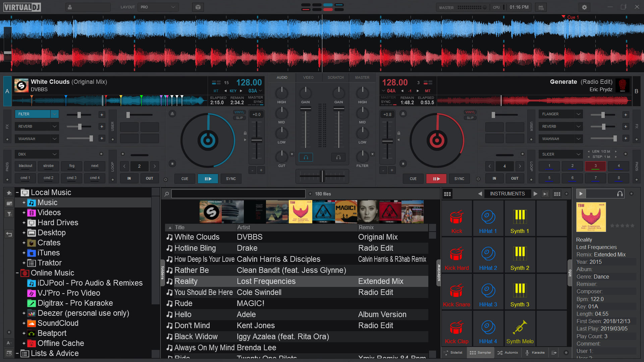
Task: Click the Kick drum sampler pad
Action: pos(457,219)
